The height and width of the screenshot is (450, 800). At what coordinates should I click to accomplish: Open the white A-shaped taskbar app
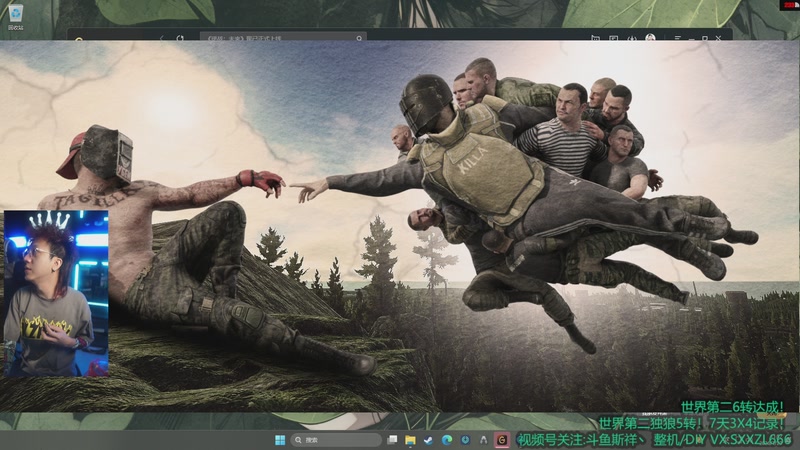[483, 440]
